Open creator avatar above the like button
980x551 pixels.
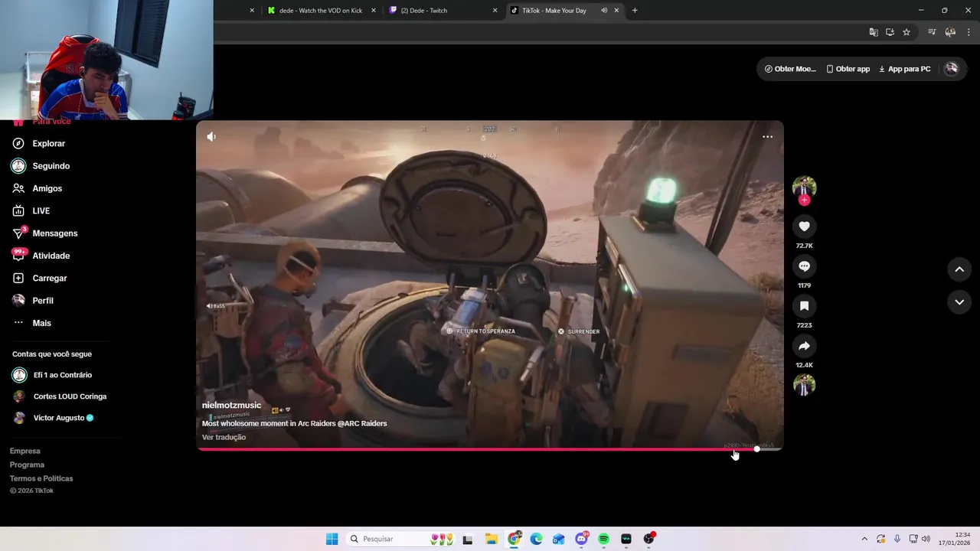tap(804, 187)
